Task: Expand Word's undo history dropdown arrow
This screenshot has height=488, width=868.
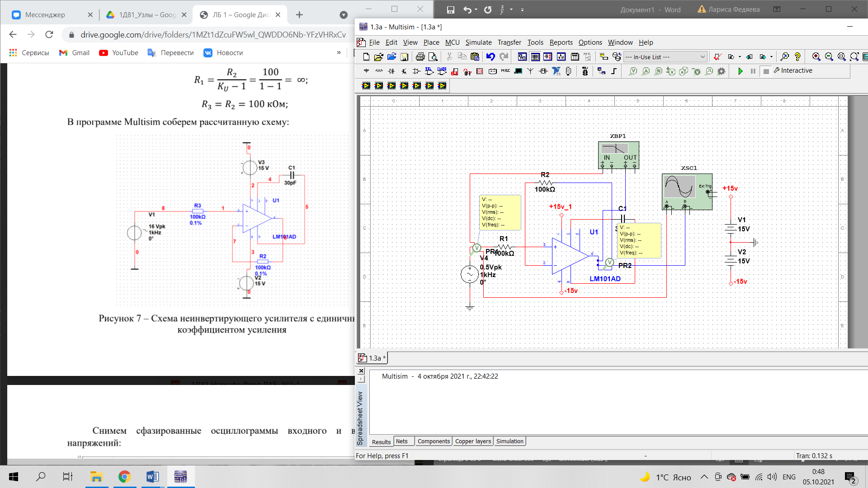Action: (476, 9)
